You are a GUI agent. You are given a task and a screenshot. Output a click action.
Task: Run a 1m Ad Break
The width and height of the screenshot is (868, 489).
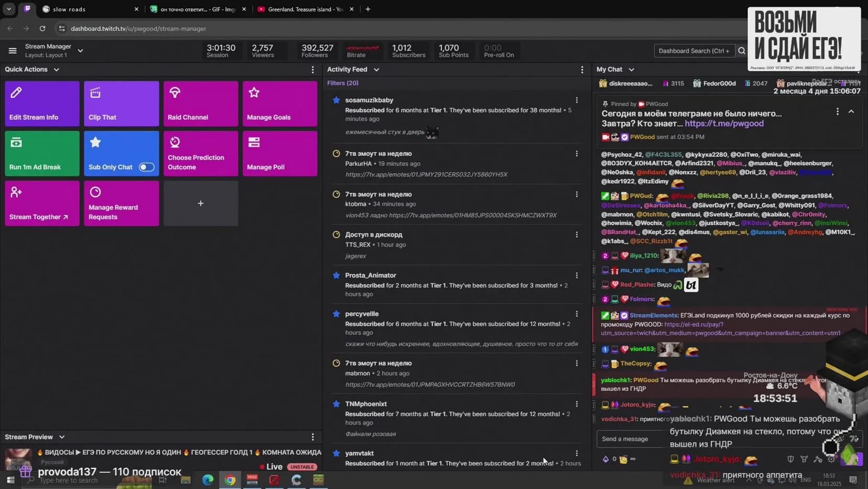click(x=42, y=153)
